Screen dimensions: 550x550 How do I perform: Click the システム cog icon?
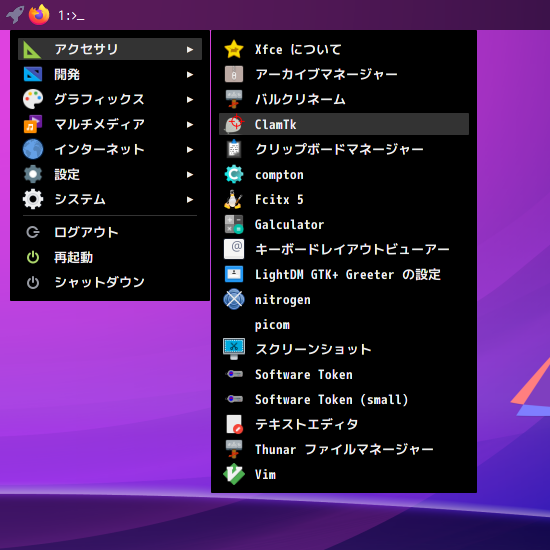click(x=33, y=199)
